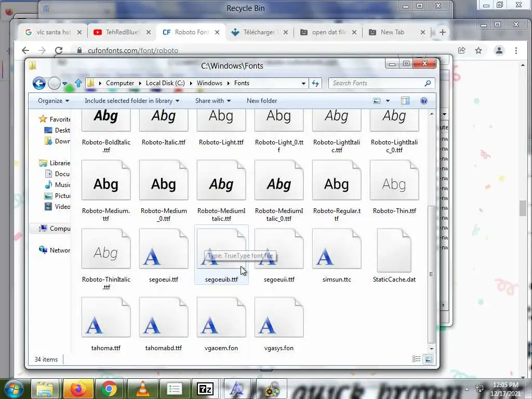Viewport: 532px width, 399px height.
Task: Refresh the Fonts folder address bar
Action: pos(315,83)
